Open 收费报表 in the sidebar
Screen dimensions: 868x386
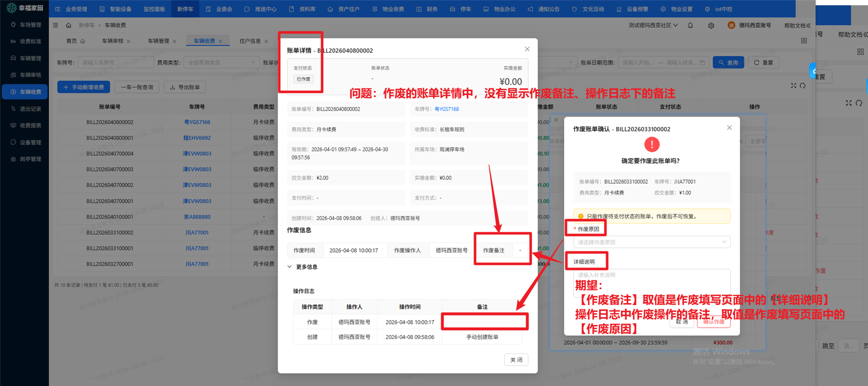26,125
